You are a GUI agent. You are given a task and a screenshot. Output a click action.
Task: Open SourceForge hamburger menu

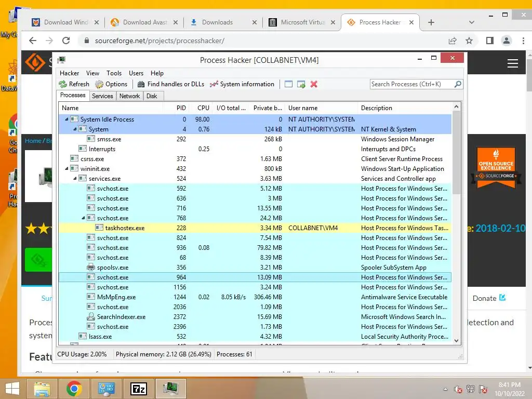tap(512, 63)
